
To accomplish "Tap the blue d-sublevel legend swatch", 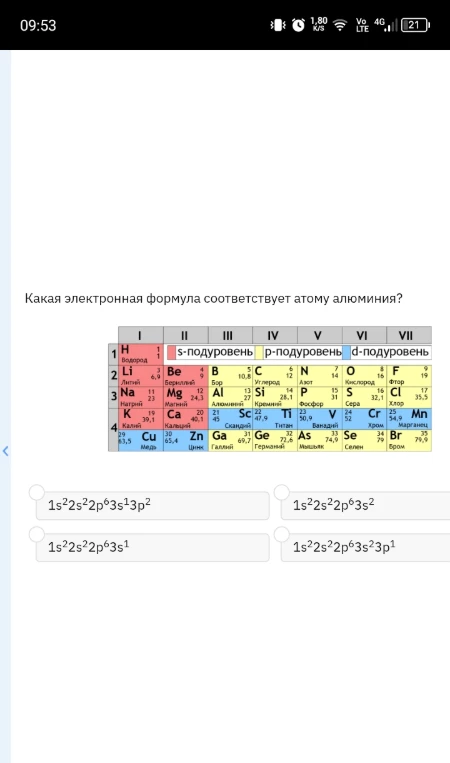I will 346,352.
